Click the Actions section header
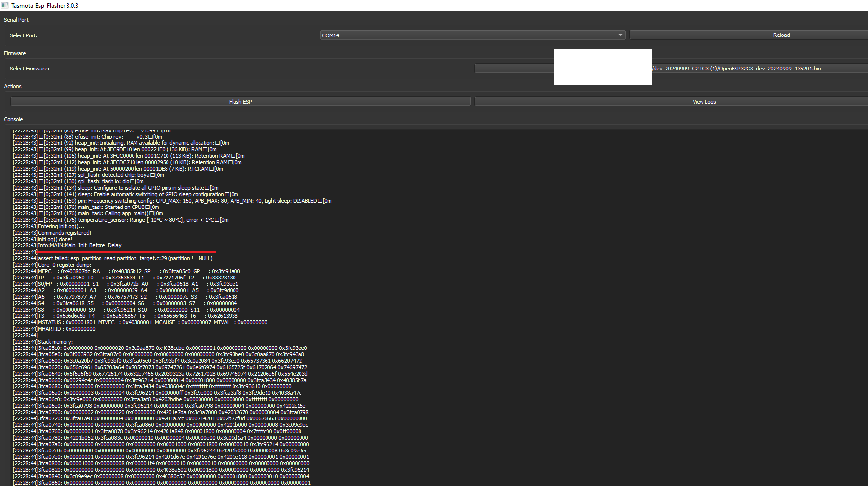This screenshot has height=486, width=868. coord(12,86)
